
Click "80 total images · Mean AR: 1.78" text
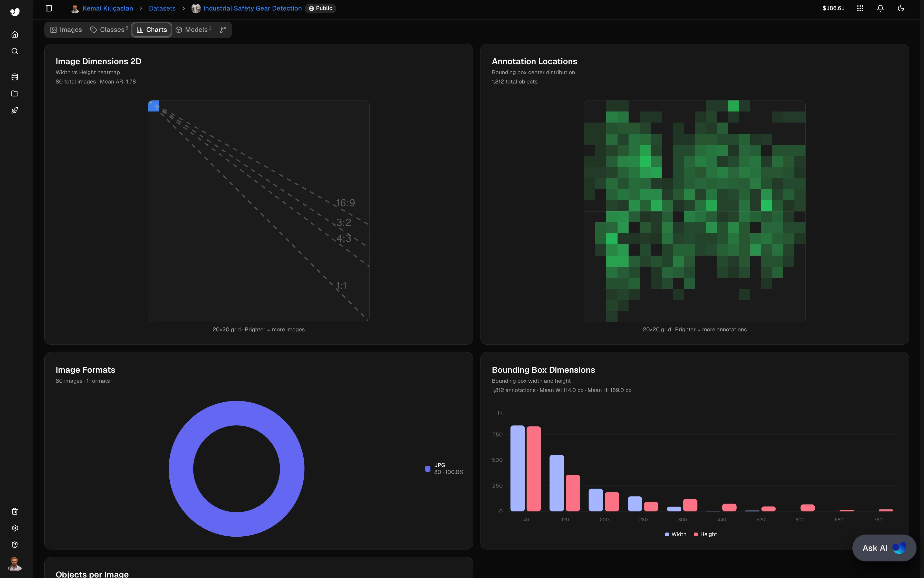click(96, 82)
